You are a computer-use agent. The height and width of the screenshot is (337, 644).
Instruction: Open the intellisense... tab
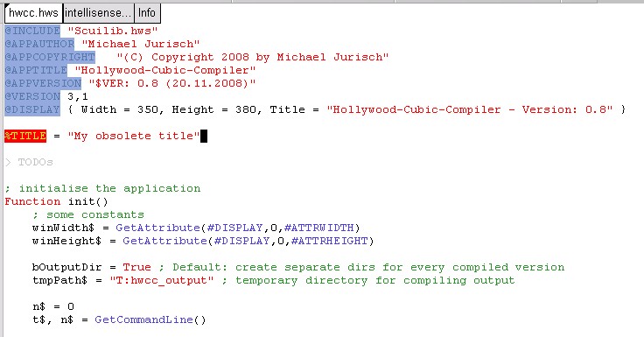[x=99, y=13]
